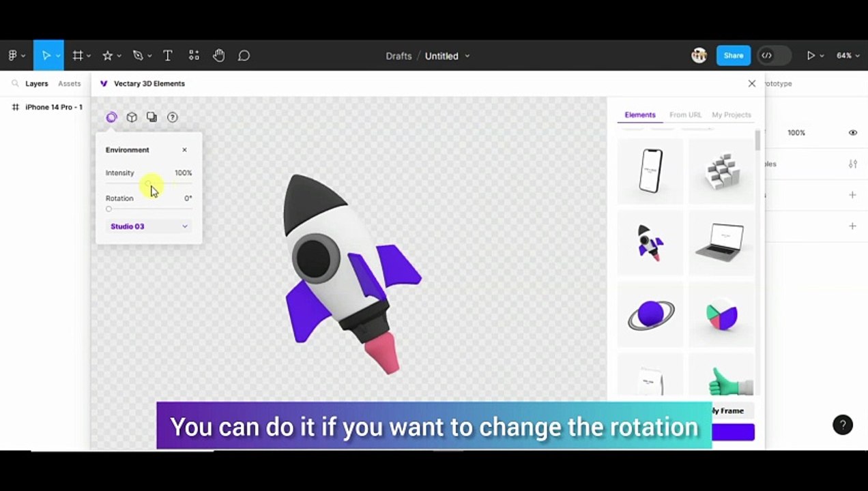Click the first plus button in the right panel
Viewport: 868px width, 491px height.
[x=852, y=195]
